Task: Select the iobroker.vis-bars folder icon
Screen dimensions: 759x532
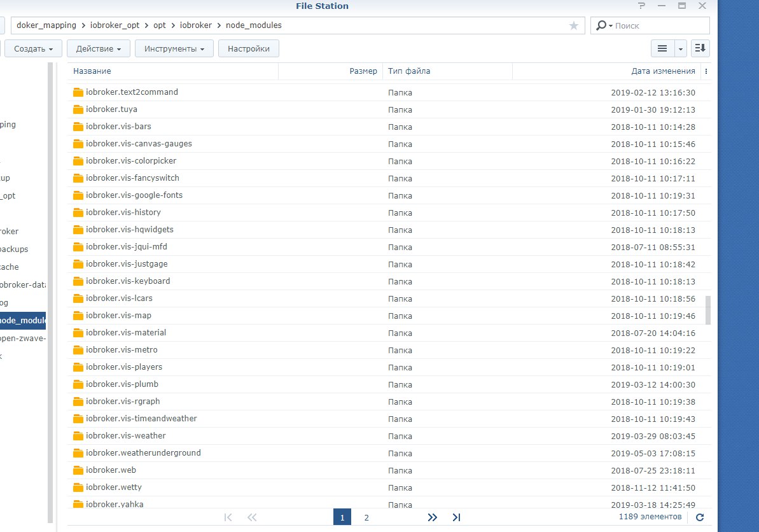Action: pos(78,127)
